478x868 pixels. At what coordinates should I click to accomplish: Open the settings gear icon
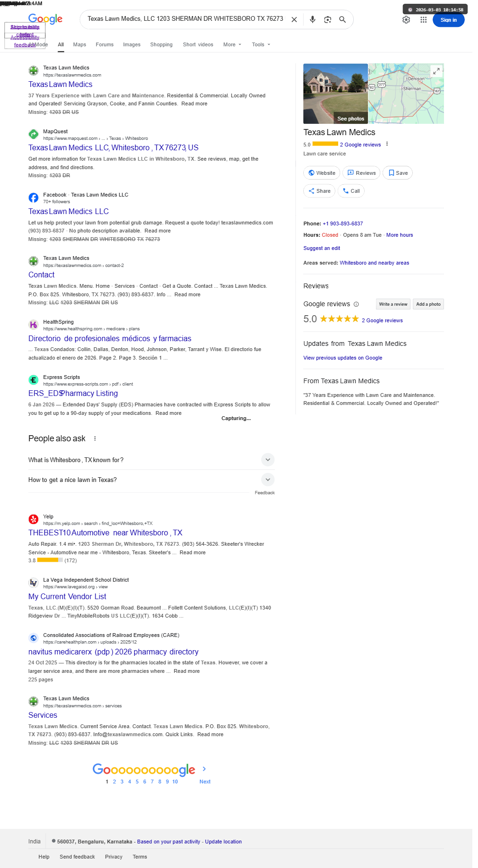pyautogui.click(x=406, y=20)
